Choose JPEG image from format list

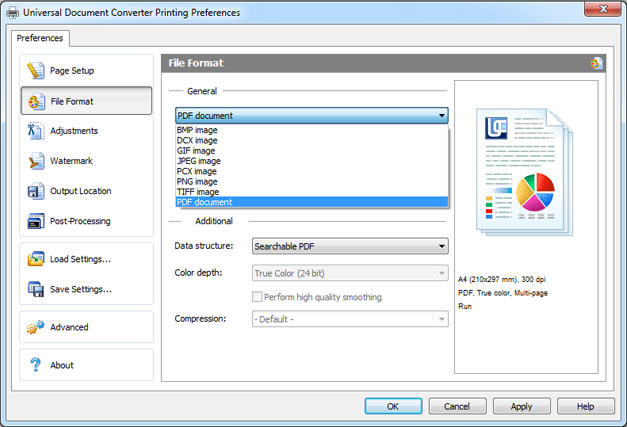tap(199, 161)
